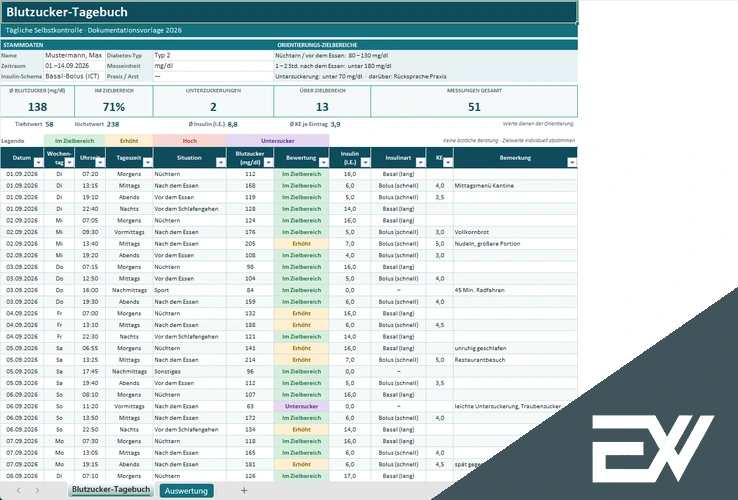Select the Ø Insulin value 8,8
The height and width of the screenshot is (500, 738).
(233, 124)
